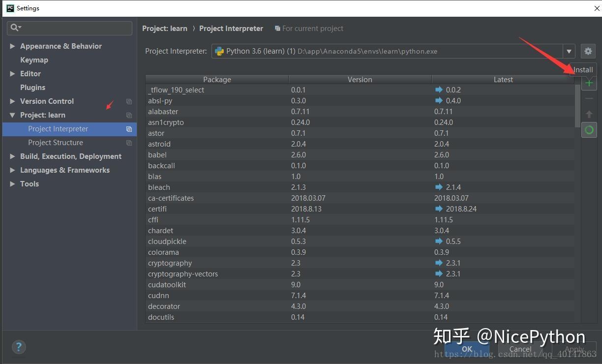Viewport: 602px width, 364px height.
Task: Click the Install link above the package list
Action: 583,69
